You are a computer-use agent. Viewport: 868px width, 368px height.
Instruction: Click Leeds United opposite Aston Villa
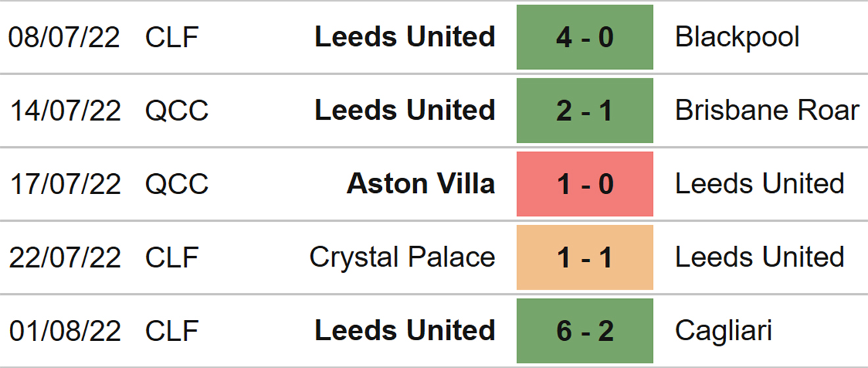click(x=759, y=184)
